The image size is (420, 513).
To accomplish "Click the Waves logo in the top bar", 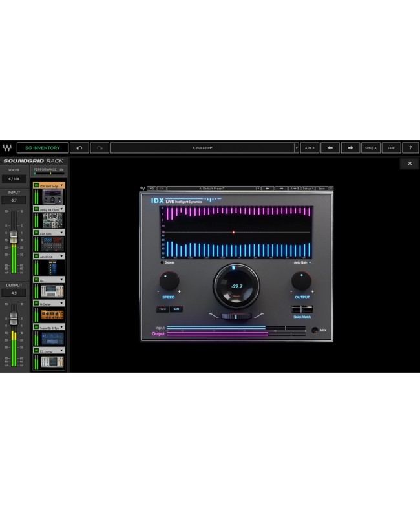I will pos(7,148).
